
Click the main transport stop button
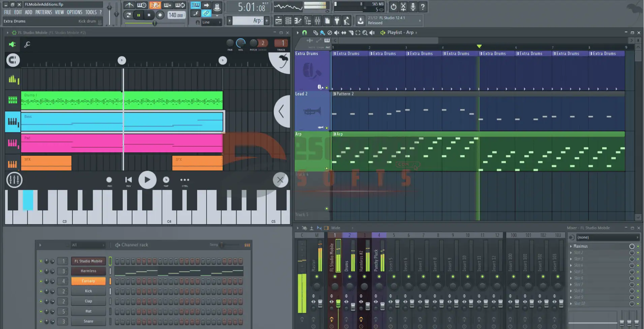[149, 15]
